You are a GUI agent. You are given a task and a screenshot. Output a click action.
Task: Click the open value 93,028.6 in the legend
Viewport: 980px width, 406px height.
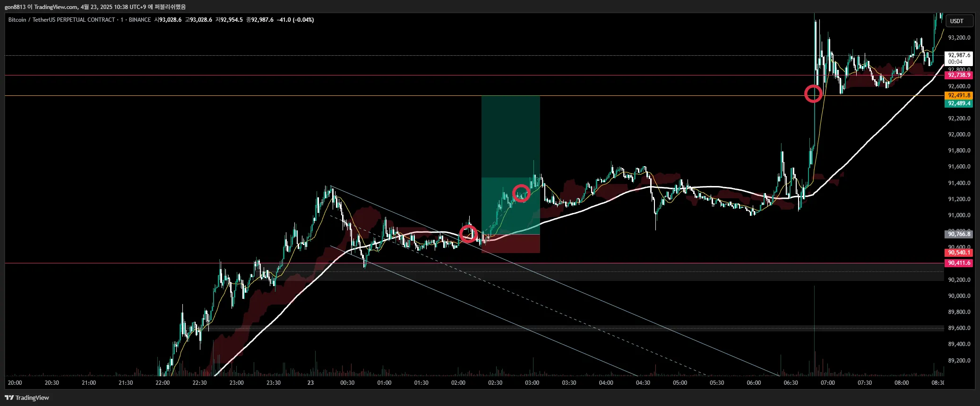click(170, 20)
